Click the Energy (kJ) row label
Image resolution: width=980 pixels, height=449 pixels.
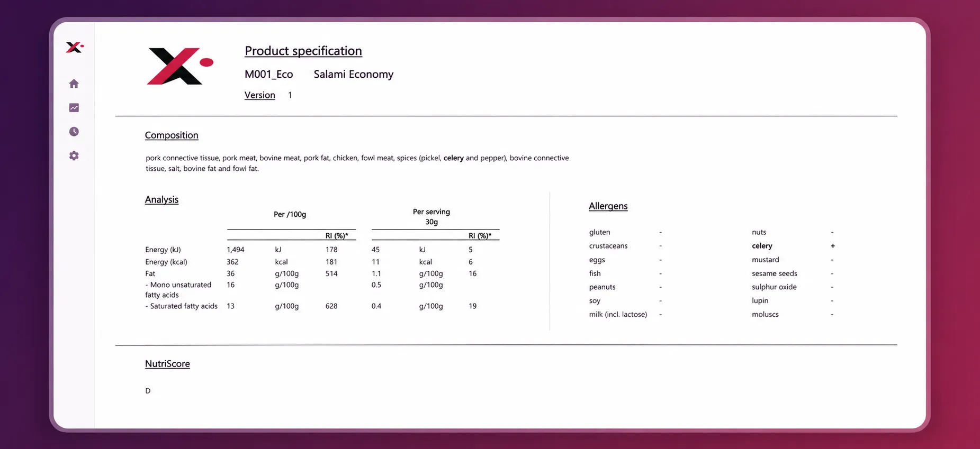point(163,250)
